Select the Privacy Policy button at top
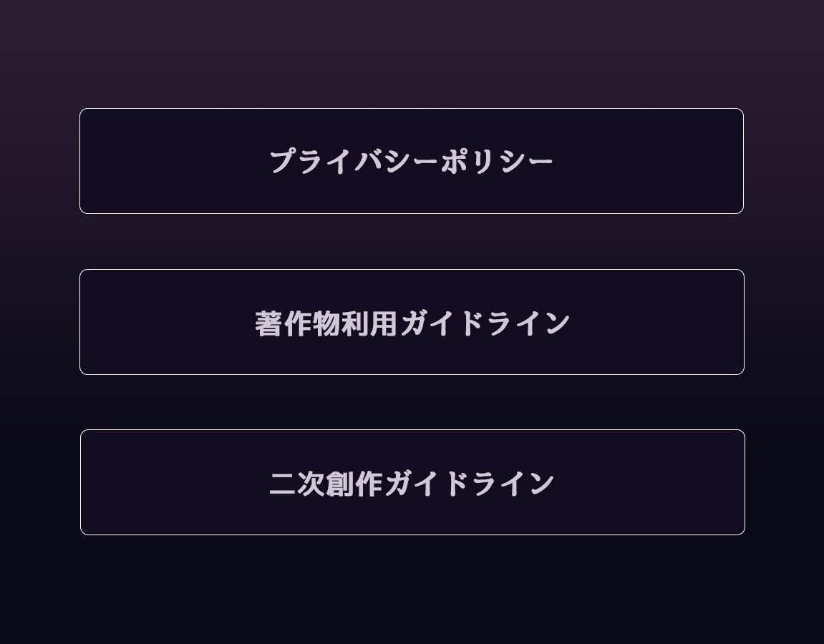This screenshot has width=824, height=644. tap(412, 161)
